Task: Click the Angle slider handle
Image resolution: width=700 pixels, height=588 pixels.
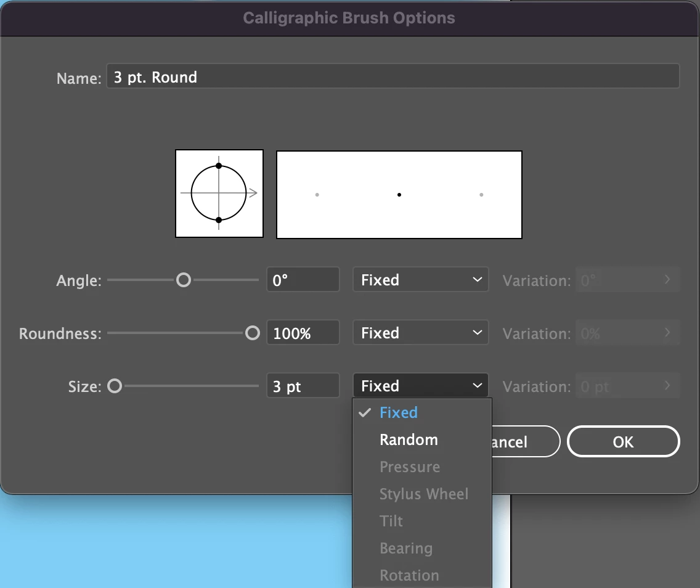Action: point(183,280)
